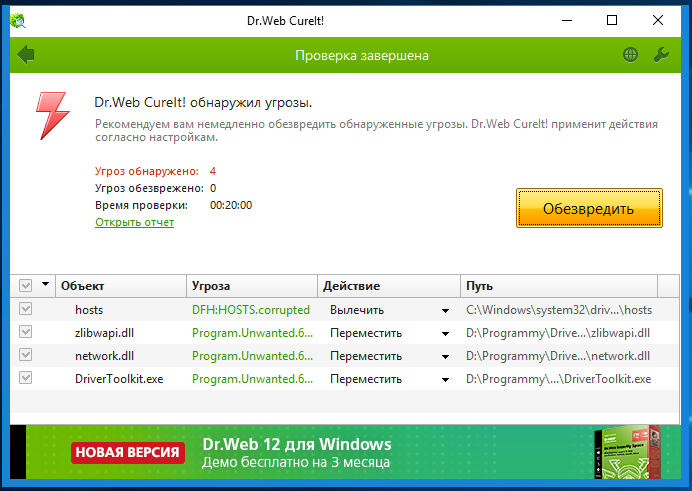
Task: Maximize the Dr.Web CureIt! window
Action: 612,20
